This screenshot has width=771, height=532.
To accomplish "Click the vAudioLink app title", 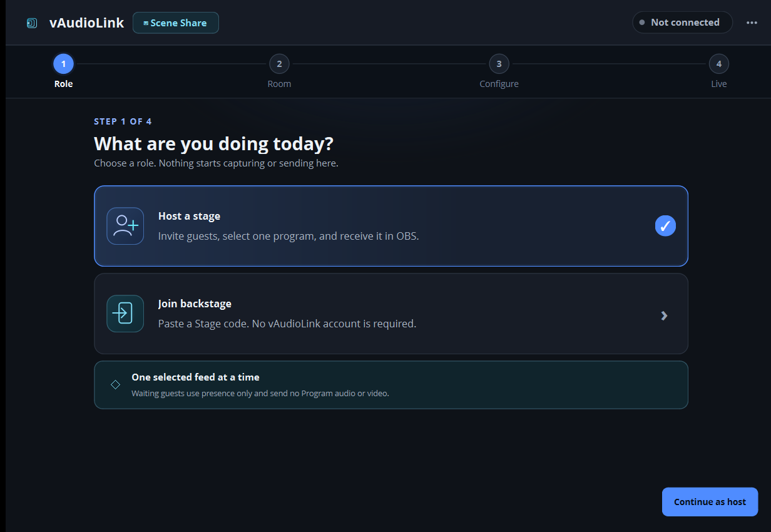I will pos(86,23).
